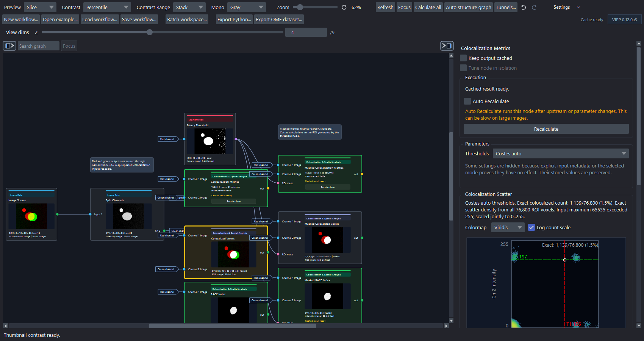This screenshot has height=341, width=644.
Task: Click the undo arrow icon
Action: (x=524, y=7)
